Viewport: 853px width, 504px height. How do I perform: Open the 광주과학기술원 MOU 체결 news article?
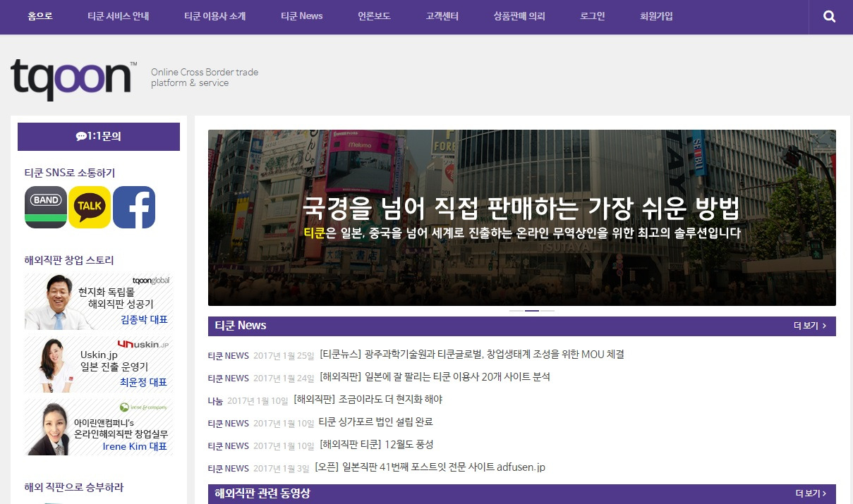[471, 354]
